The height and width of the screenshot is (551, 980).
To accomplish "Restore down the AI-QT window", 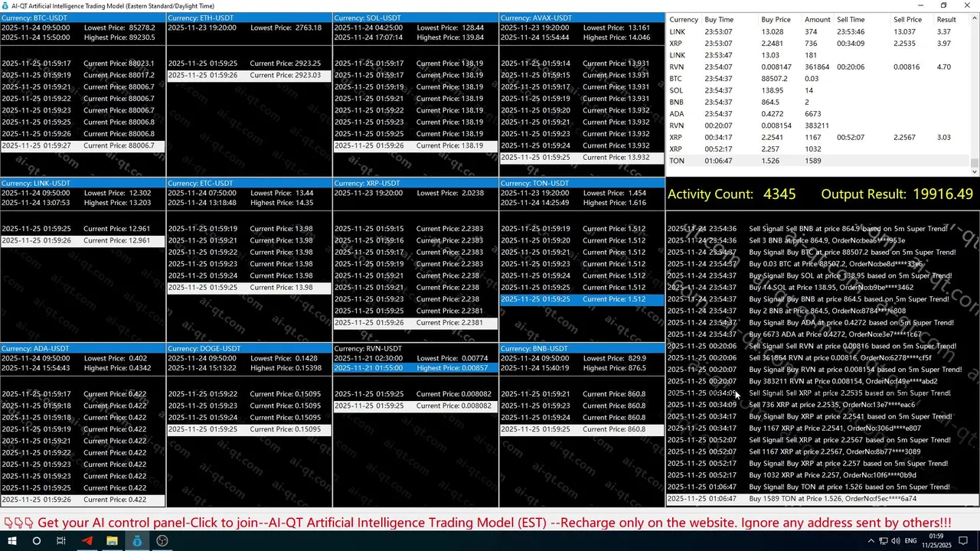I will (x=944, y=5).
